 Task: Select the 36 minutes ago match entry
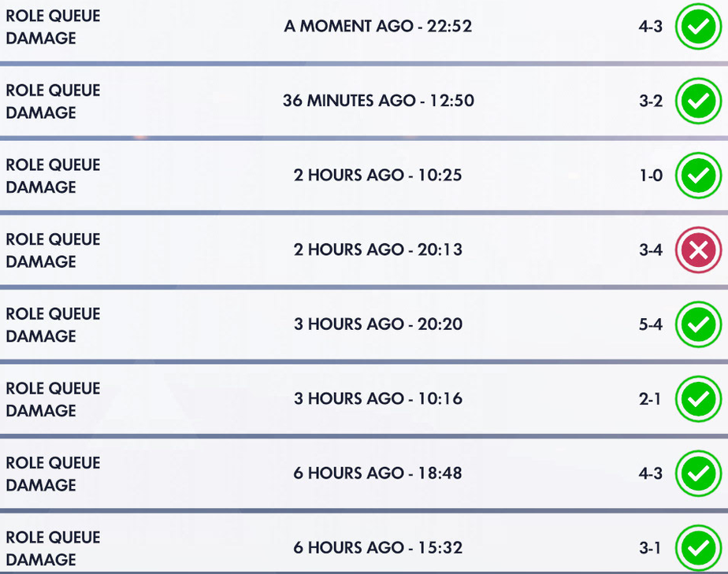click(378, 100)
